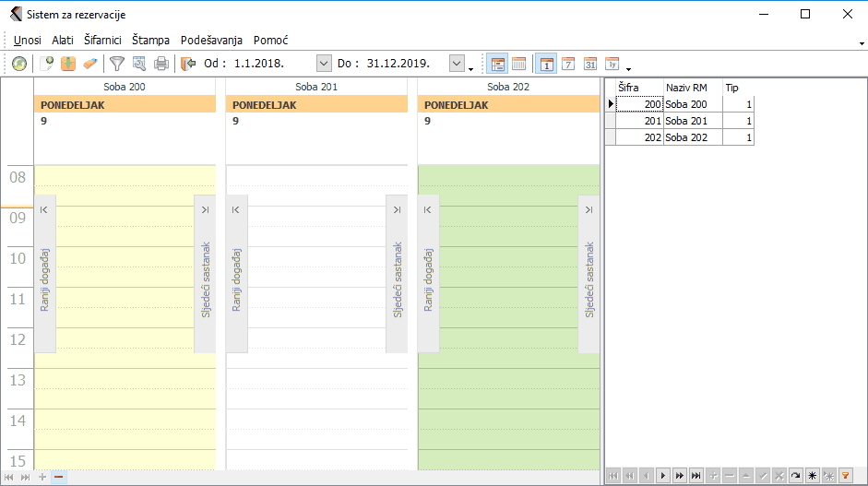
Task: Click Sljedeći sastanak button in Soba 202
Action: (x=589, y=274)
